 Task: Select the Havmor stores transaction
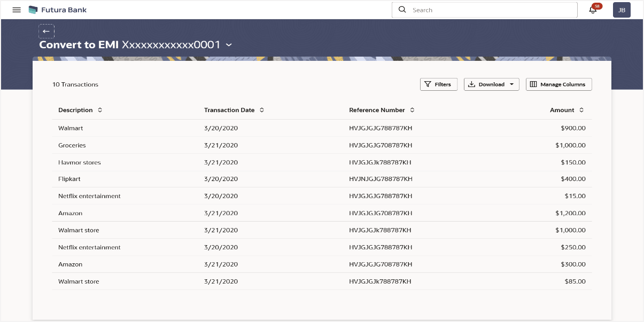pyautogui.click(x=79, y=162)
